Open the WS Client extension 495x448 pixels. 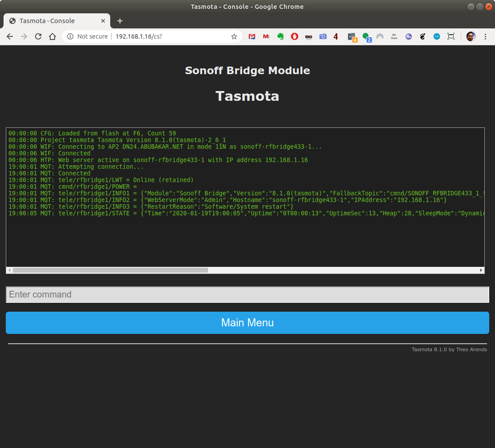[394, 36]
